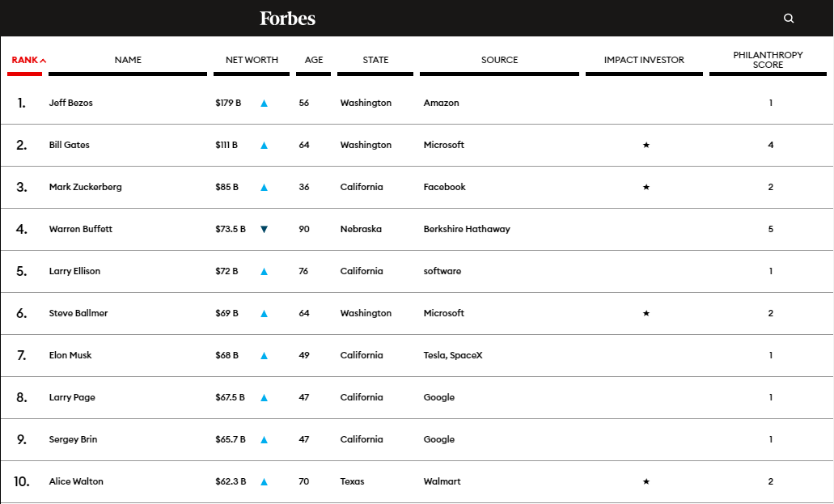Viewport: 834px width, 504px height.
Task: Open Larry Page's profile
Action: [x=72, y=397]
